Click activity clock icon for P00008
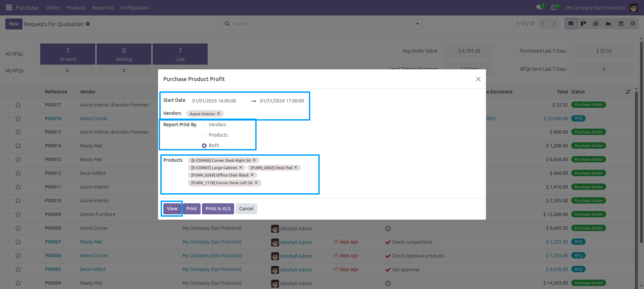 pos(388,228)
